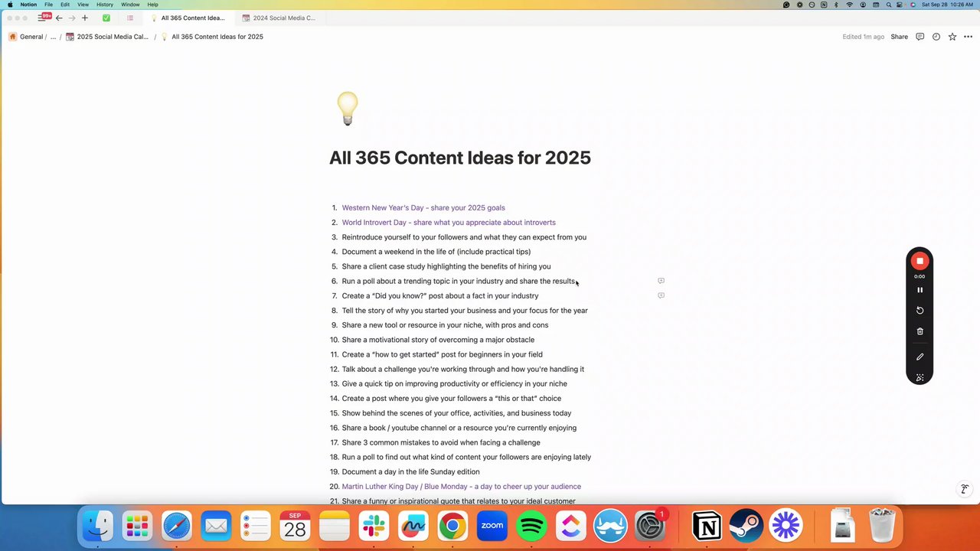Switch to the 2024 Social Media C... tab
Screen dimensions: 980x551
coord(279,18)
